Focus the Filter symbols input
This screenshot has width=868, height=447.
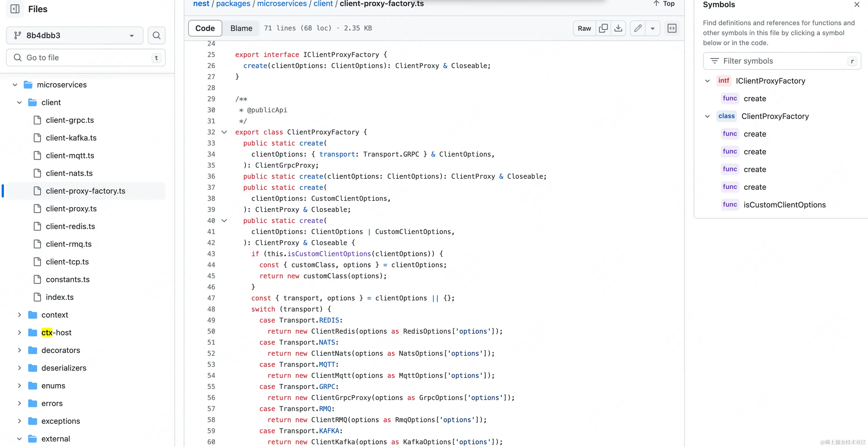coord(782,61)
